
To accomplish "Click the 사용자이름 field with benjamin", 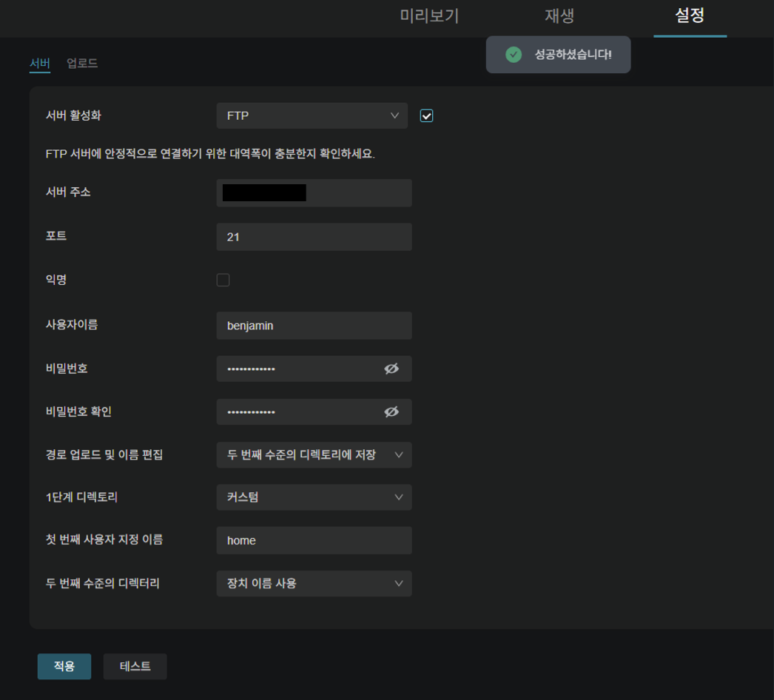I will (314, 326).
